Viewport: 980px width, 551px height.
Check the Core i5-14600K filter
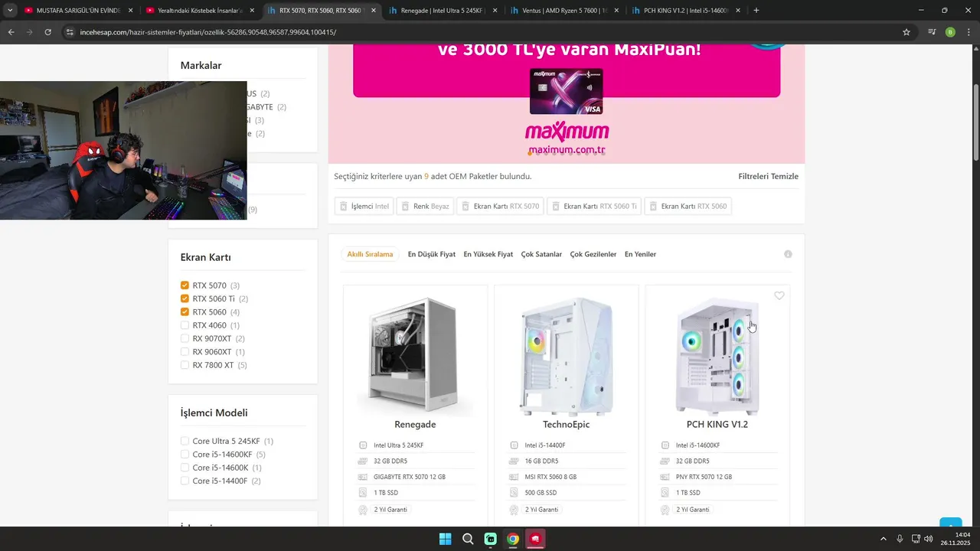[x=185, y=468]
